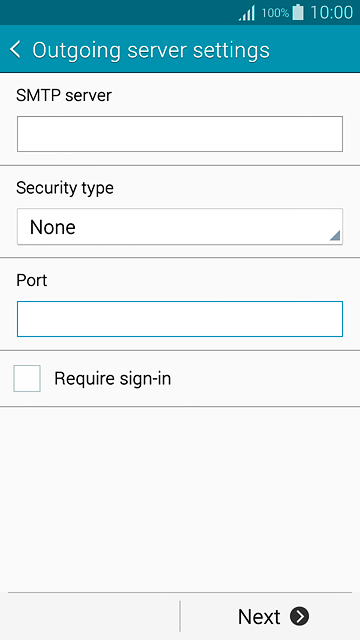The height and width of the screenshot is (640, 360).
Task: Open the Security type dropdown
Action: click(180, 227)
